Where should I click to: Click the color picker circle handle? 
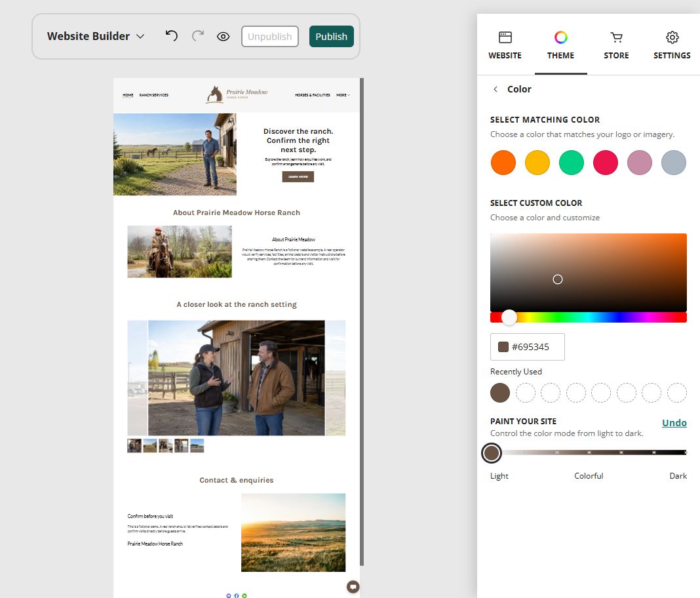point(558,279)
